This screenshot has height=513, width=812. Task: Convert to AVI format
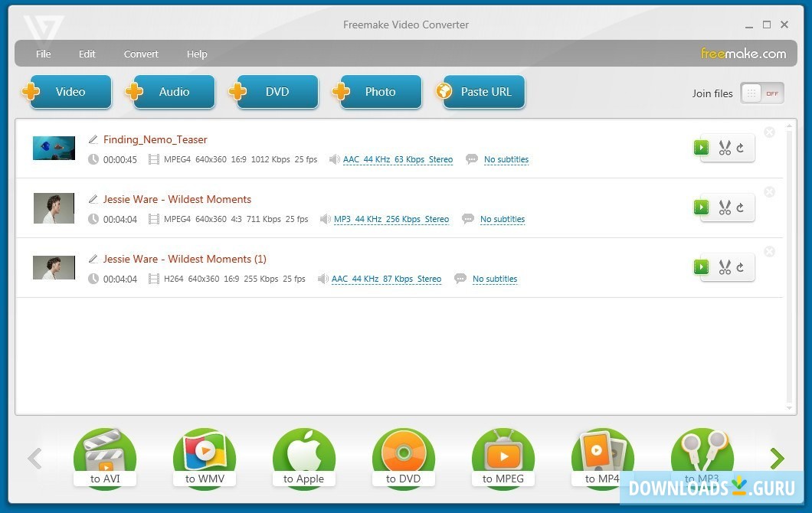pos(105,459)
